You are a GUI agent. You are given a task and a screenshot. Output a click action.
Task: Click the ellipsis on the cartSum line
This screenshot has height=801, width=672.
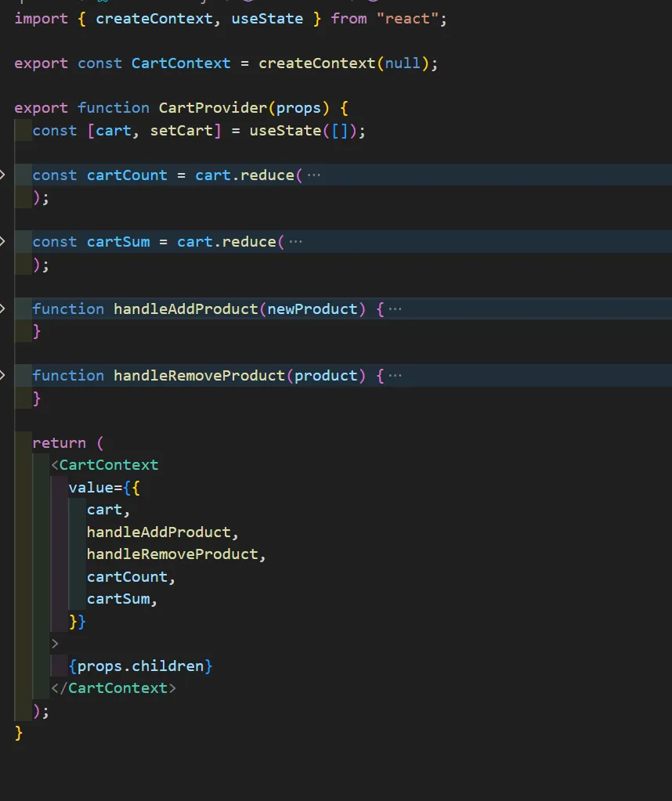coord(295,242)
